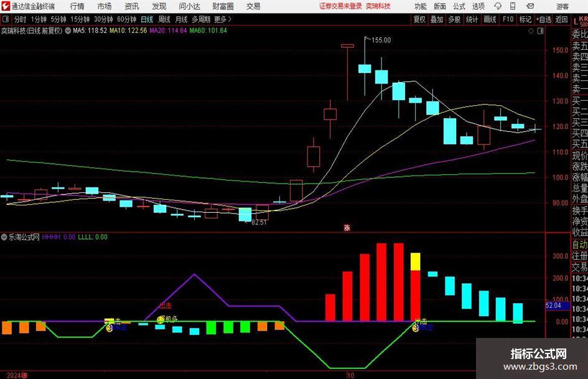Viewport: 588px width, 379px height.
Task: Click the 复权 toolbar button
Action: pos(419,19)
